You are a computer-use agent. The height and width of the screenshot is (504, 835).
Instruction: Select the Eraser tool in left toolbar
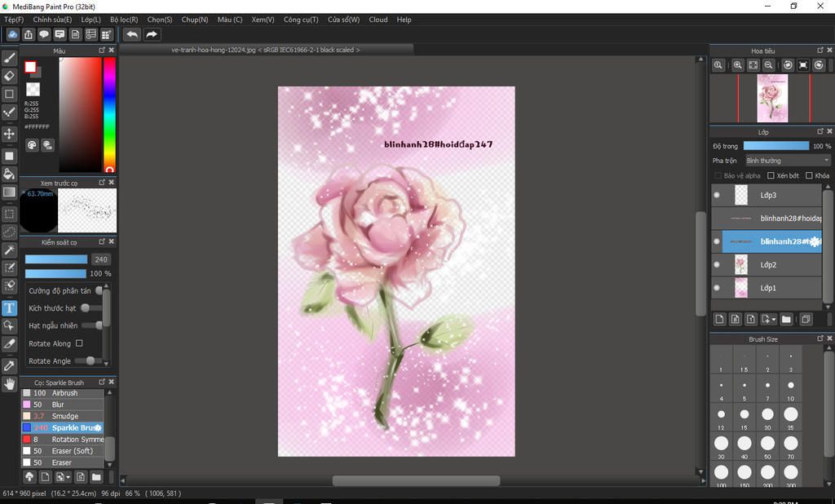[x=9, y=76]
